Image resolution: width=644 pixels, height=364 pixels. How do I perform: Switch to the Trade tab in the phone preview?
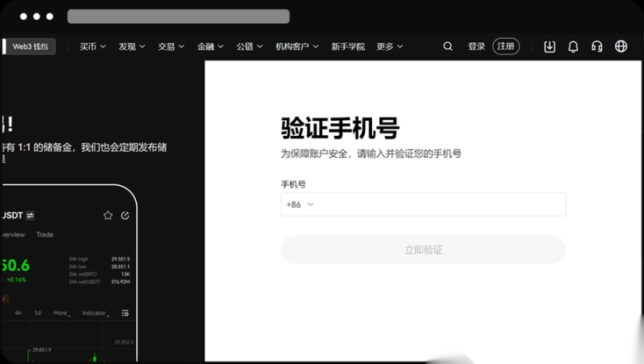(45, 234)
